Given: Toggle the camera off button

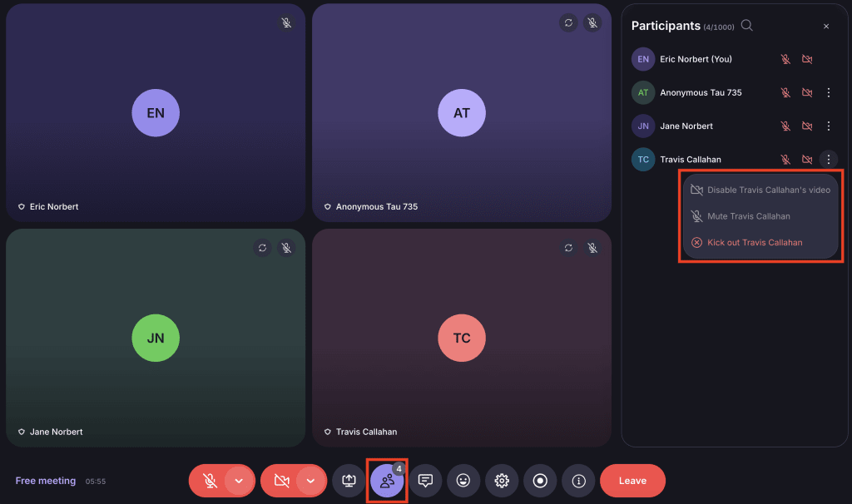Looking at the screenshot, I should pyautogui.click(x=281, y=481).
